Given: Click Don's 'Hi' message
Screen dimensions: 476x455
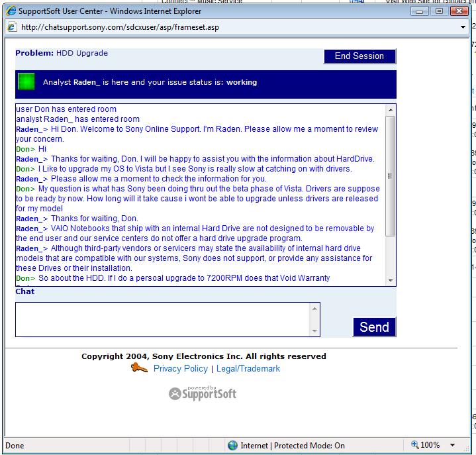Looking at the screenshot, I should pyautogui.click(x=31, y=149).
